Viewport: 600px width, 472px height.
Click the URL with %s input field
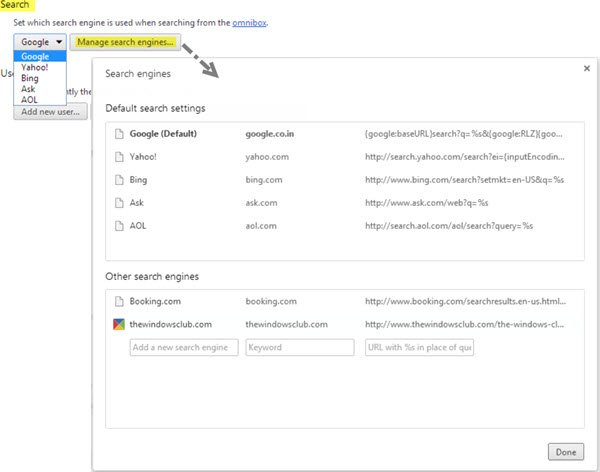click(x=419, y=348)
